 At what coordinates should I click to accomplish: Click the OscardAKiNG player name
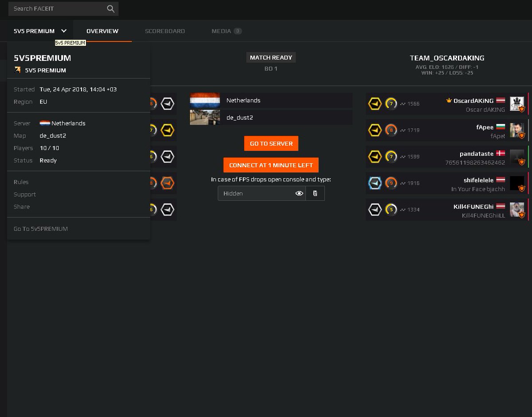(x=473, y=101)
